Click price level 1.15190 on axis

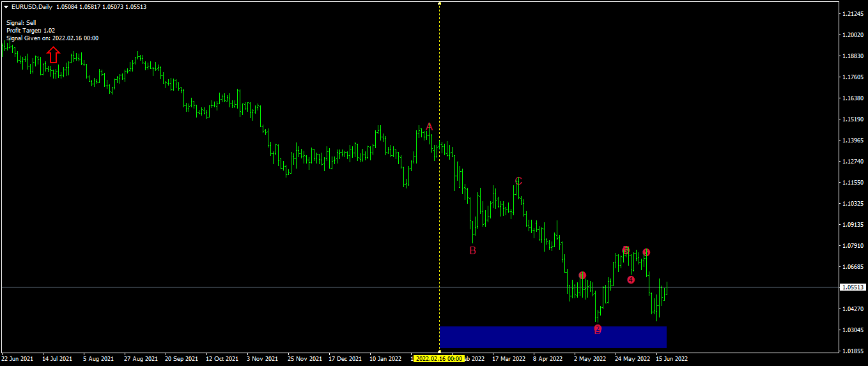click(853, 119)
